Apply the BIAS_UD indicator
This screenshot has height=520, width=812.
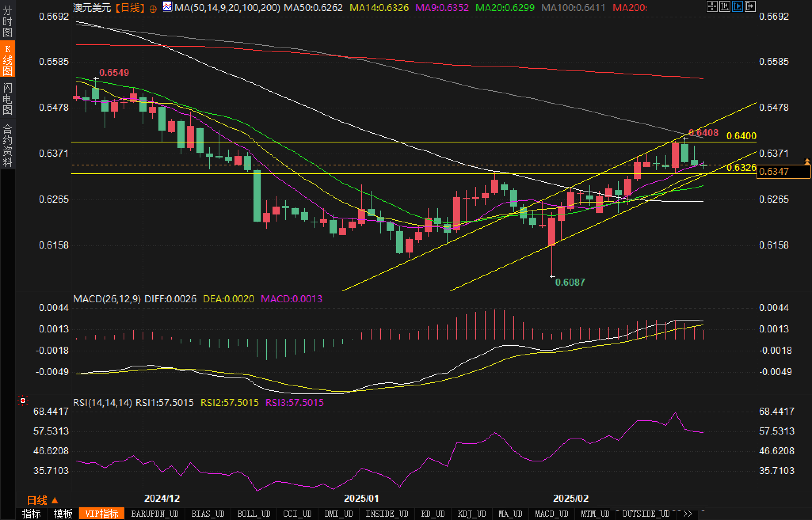pos(208,514)
